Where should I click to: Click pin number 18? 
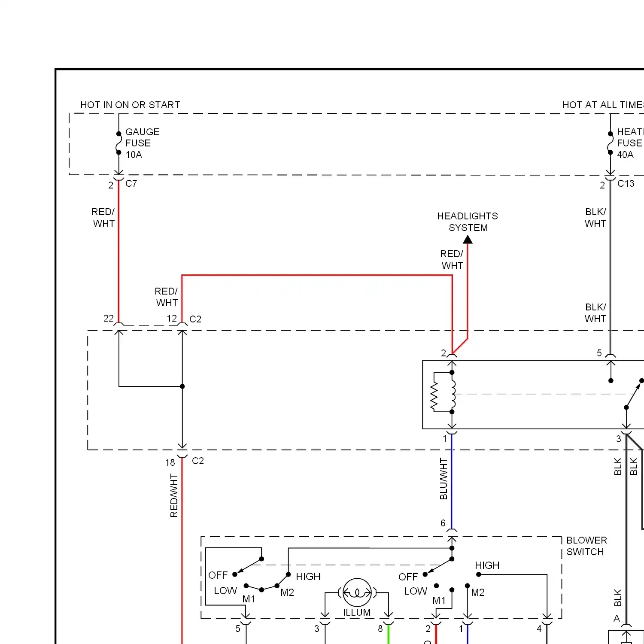click(x=170, y=462)
